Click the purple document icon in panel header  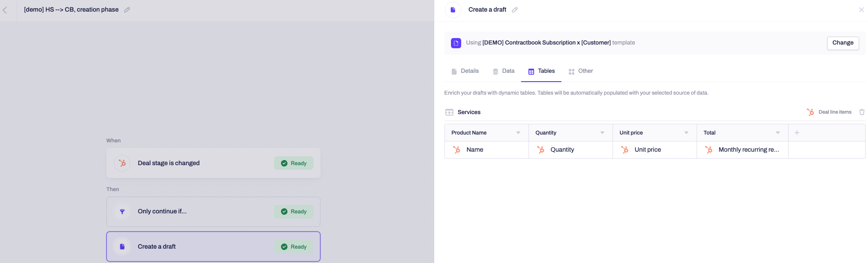(453, 10)
